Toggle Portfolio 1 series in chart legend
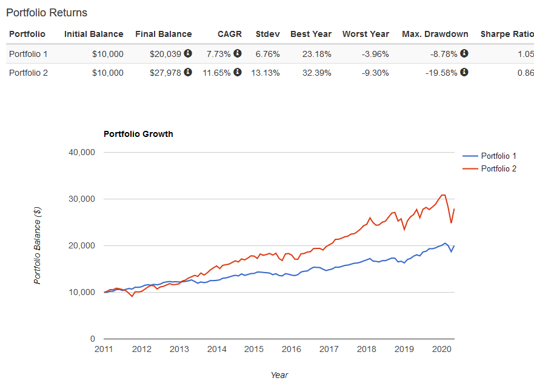 498,156
